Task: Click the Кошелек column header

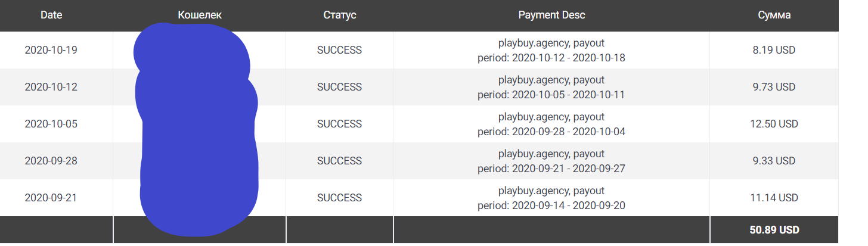Action: 200,15
